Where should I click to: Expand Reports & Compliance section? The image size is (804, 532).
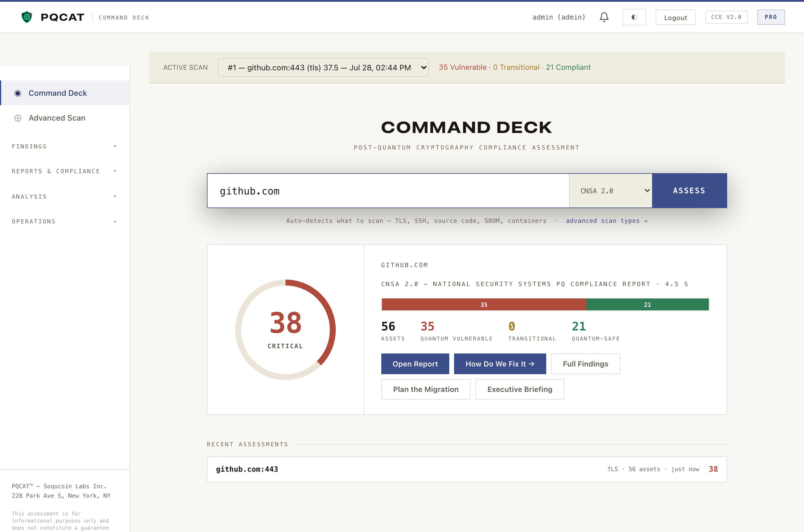click(x=64, y=171)
